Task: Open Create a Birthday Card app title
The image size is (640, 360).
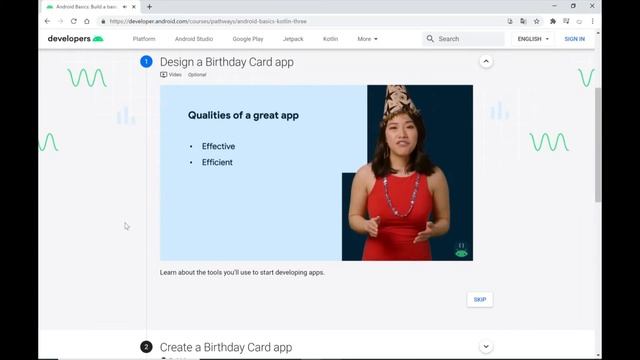Action: click(226, 347)
